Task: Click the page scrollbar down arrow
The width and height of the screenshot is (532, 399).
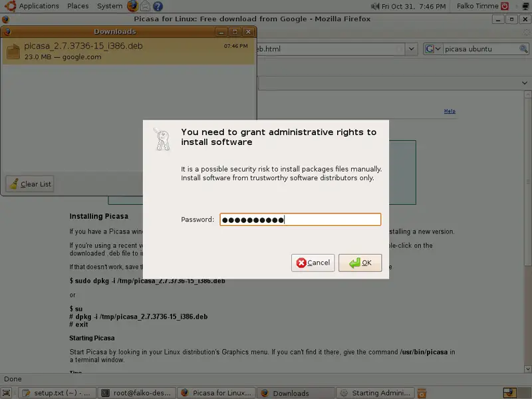Action: [527, 368]
